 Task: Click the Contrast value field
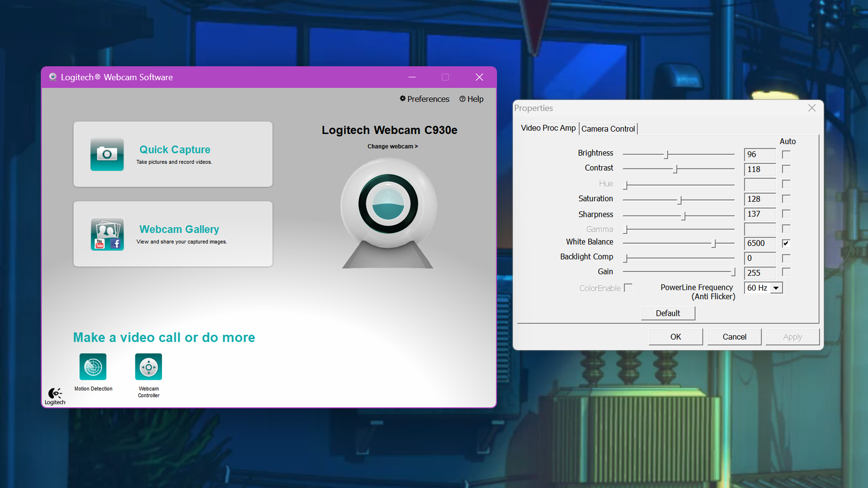[760, 169]
